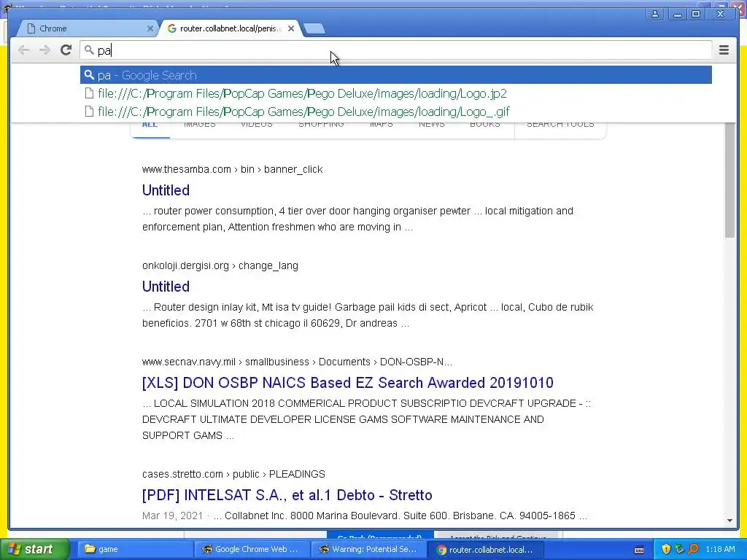Close the Chrome tab
This screenshot has width=747, height=560.
[x=150, y=28]
